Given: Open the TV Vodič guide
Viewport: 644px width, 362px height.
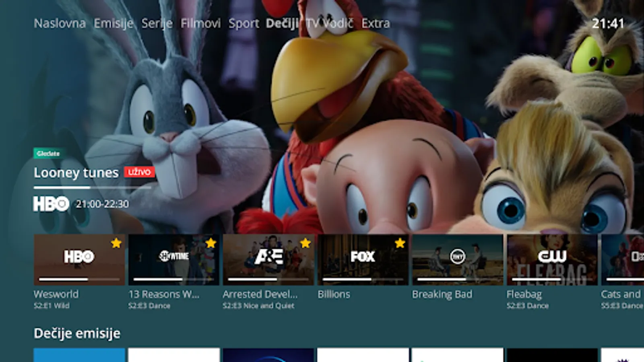Looking at the screenshot, I should click(330, 23).
